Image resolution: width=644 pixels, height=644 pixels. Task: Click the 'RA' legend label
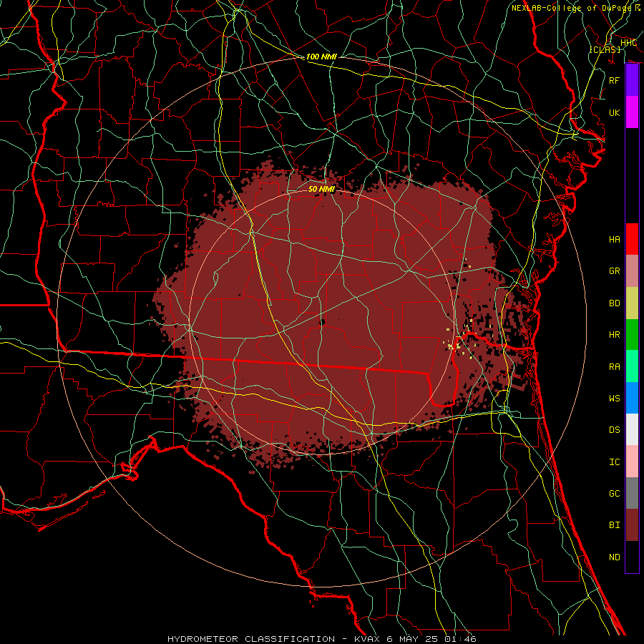click(x=615, y=367)
